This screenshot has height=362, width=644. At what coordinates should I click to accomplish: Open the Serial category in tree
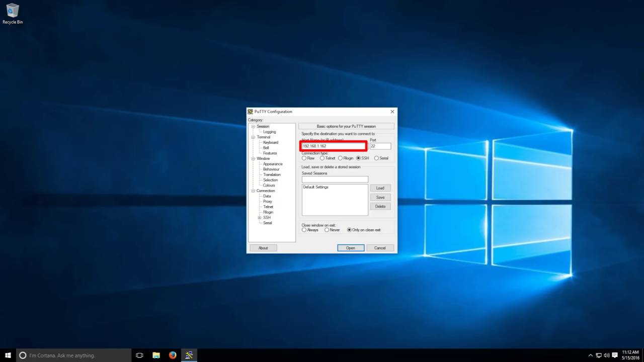(x=267, y=223)
